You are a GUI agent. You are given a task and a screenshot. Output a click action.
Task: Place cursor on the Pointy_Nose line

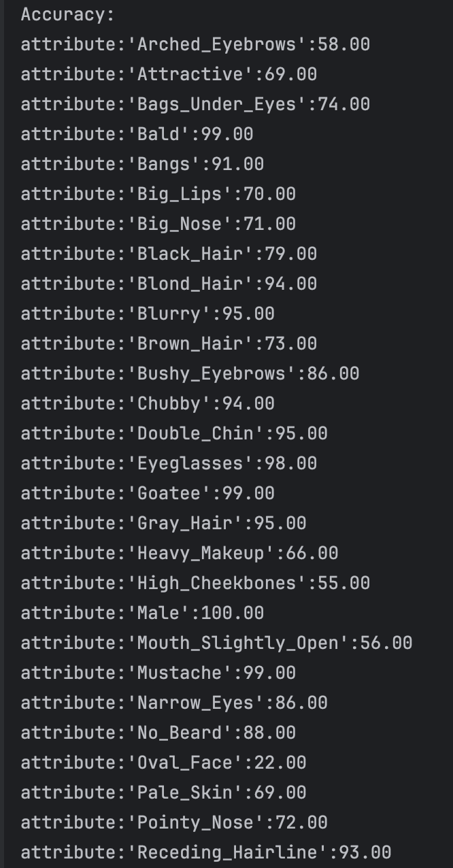point(174,822)
